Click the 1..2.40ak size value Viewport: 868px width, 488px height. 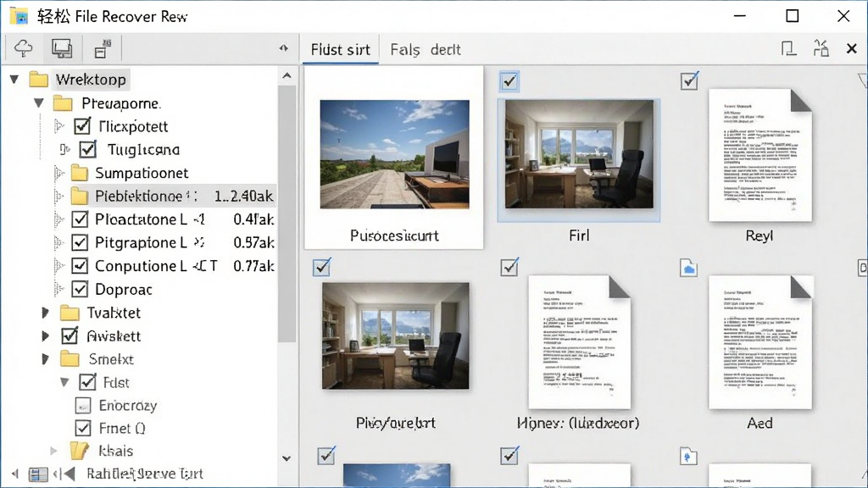pyautogui.click(x=243, y=197)
